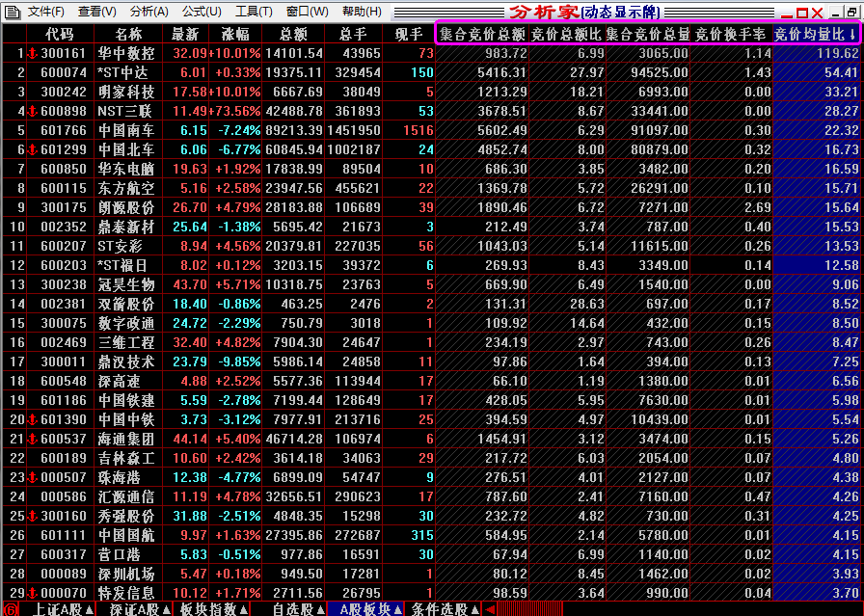The image size is (864, 616).
Task: Sort by the 竞价总额比 column header
Action: point(566,34)
